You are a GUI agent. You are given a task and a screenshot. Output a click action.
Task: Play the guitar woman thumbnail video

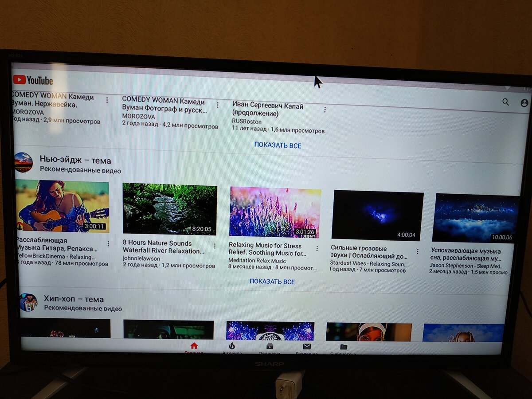click(62, 206)
